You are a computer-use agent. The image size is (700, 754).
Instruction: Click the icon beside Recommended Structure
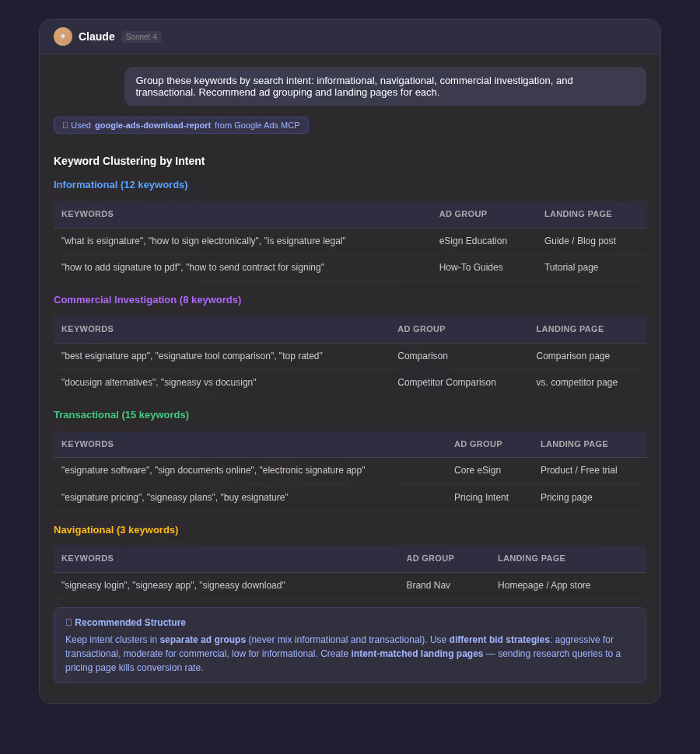[68, 622]
